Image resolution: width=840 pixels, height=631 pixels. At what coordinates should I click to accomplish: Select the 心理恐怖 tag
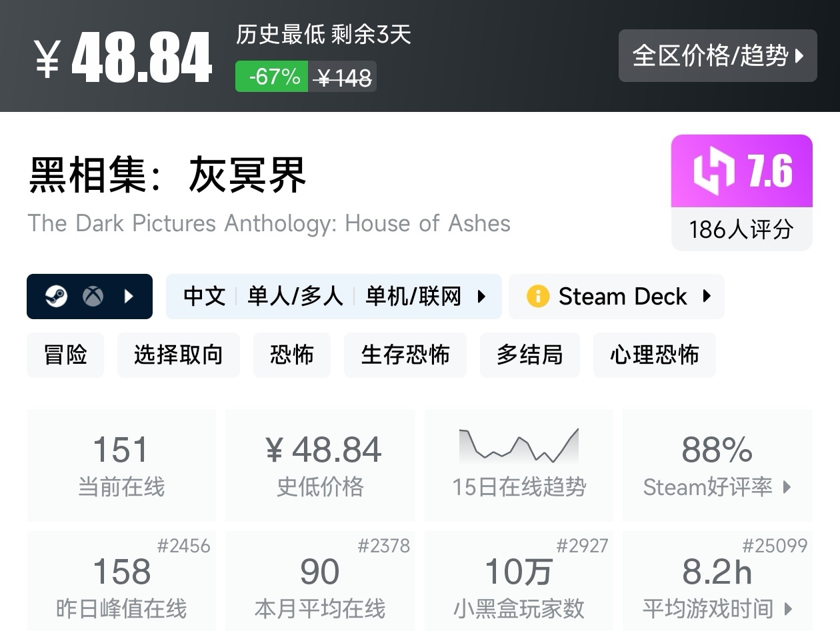(x=654, y=355)
